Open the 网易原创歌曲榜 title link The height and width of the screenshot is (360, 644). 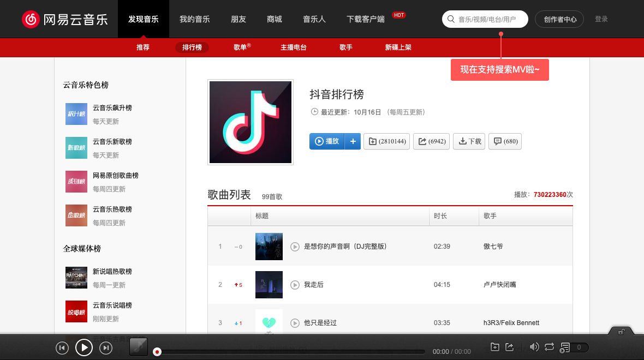click(x=116, y=176)
